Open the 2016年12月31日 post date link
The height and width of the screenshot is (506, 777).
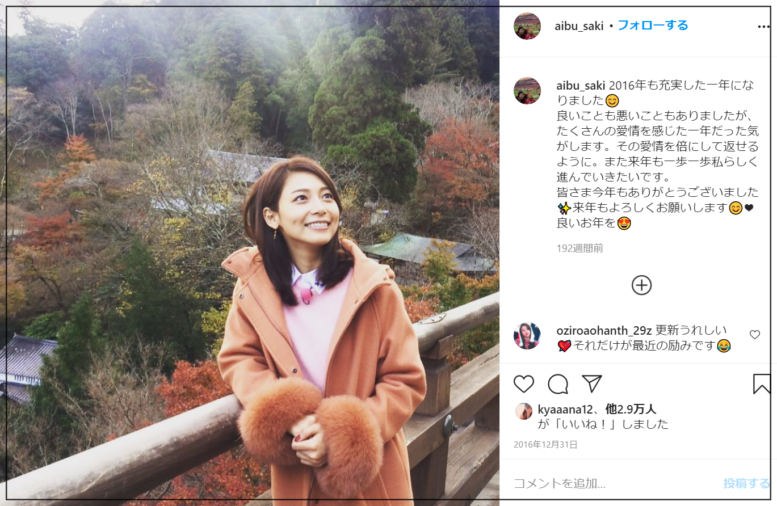545,445
